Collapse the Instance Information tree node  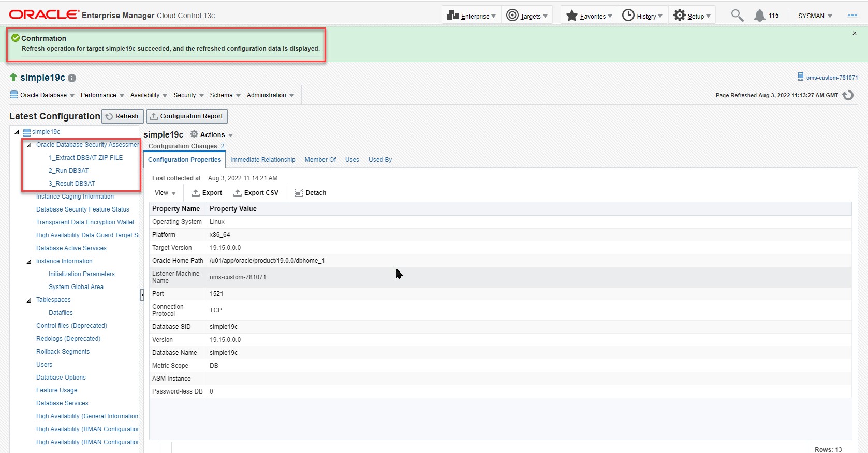pos(29,262)
